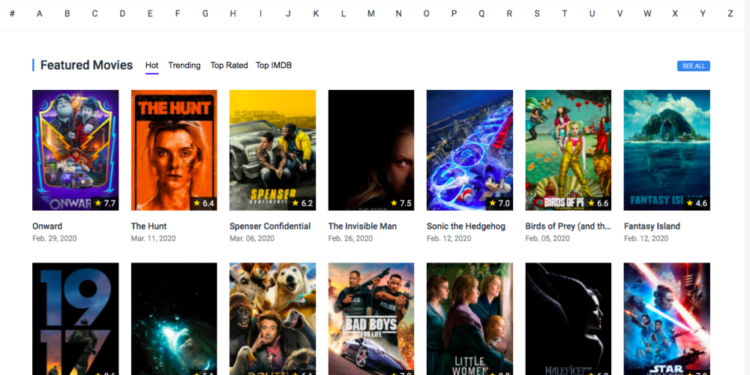
Task: Open the Dolittle animal poster
Action: tap(273, 319)
